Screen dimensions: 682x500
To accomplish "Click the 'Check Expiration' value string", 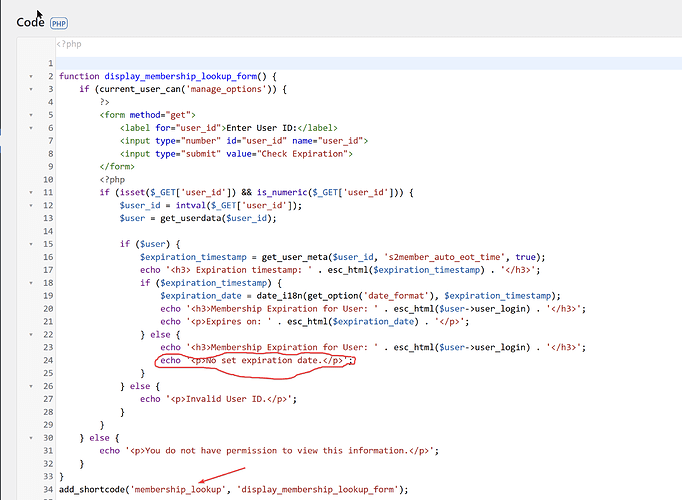I will (302, 154).
